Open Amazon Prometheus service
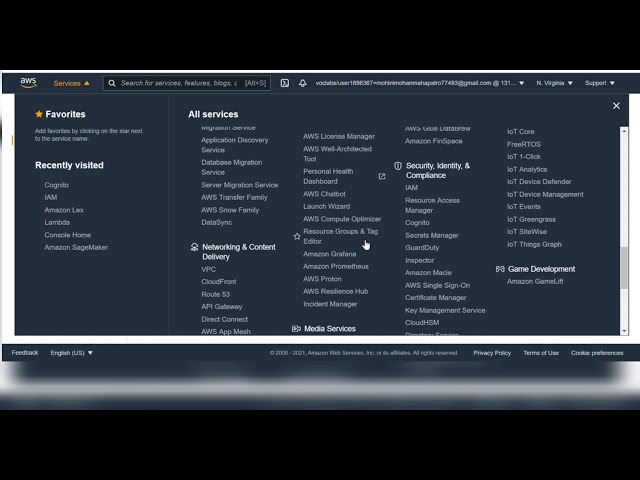Image resolution: width=640 pixels, height=480 pixels. pos(336,267)
